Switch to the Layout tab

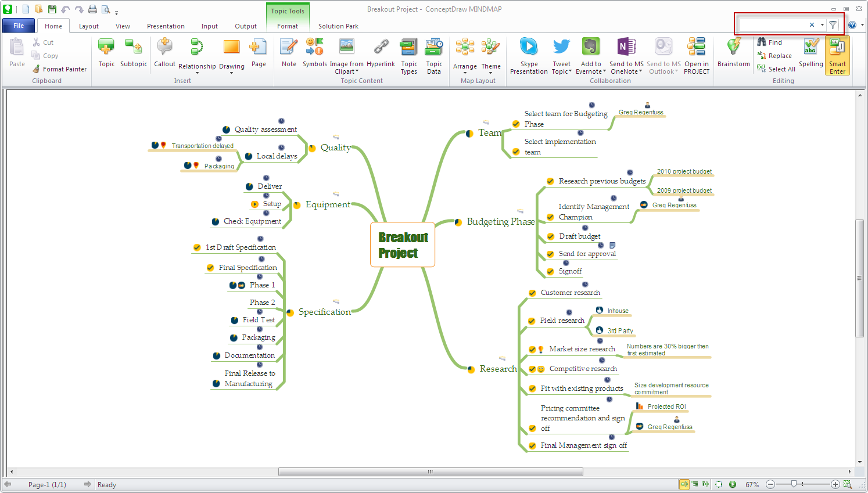tap(89, 26)
